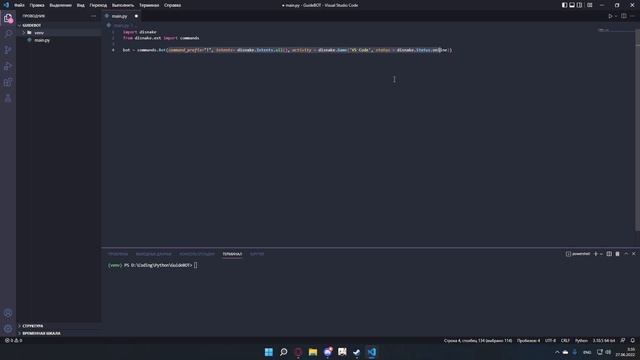Open the run button dropdown arrow
The width and height of the screenshot is (640, 360).
616,16
